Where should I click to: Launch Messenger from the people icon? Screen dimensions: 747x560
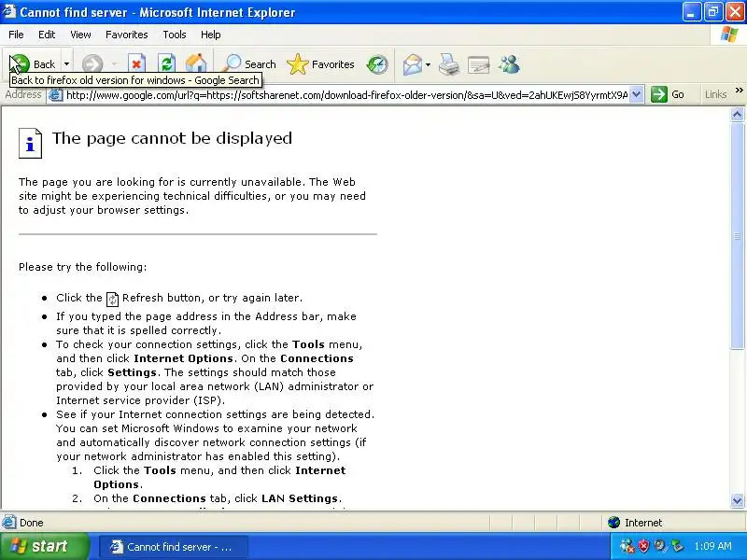(509, 64)
